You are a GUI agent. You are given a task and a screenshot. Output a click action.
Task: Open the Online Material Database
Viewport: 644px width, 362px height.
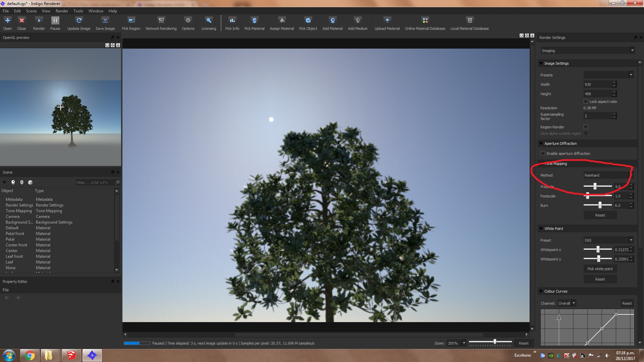[425, 21]
